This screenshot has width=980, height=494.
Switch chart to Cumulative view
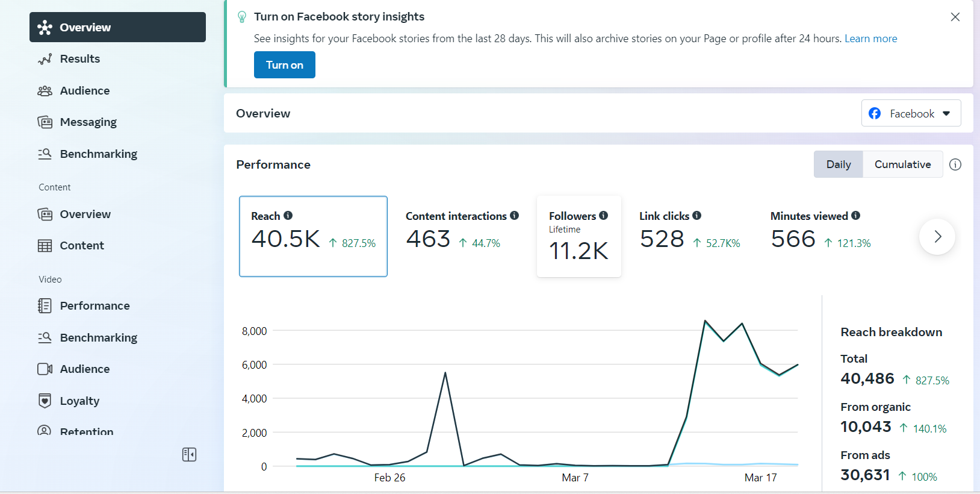tap(902, 164)
